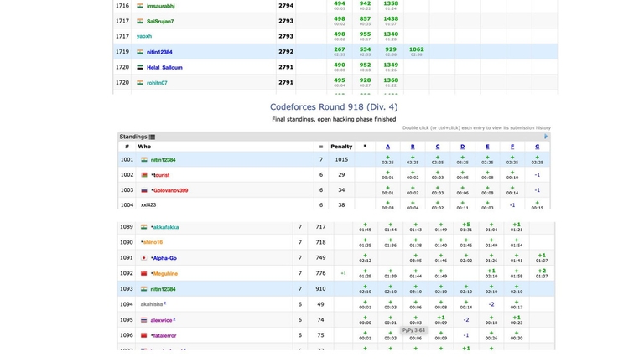Viewport: 644px width, 362px height.
Task: Open SaiSrujan7 user profile
Action: click(x=160, y=21)
